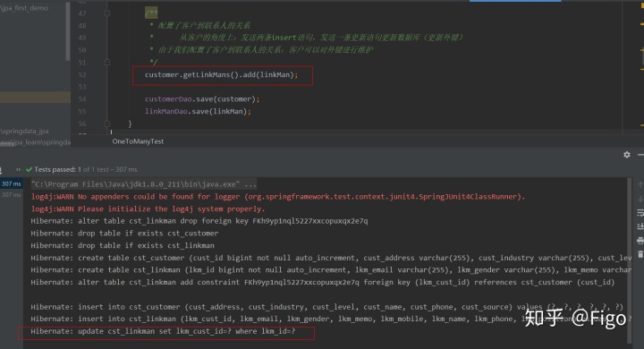This screenshot has height=349, width=644.
Task: Click the 'create table cst_linkman' Hibernate line
Action: point(331,269)
